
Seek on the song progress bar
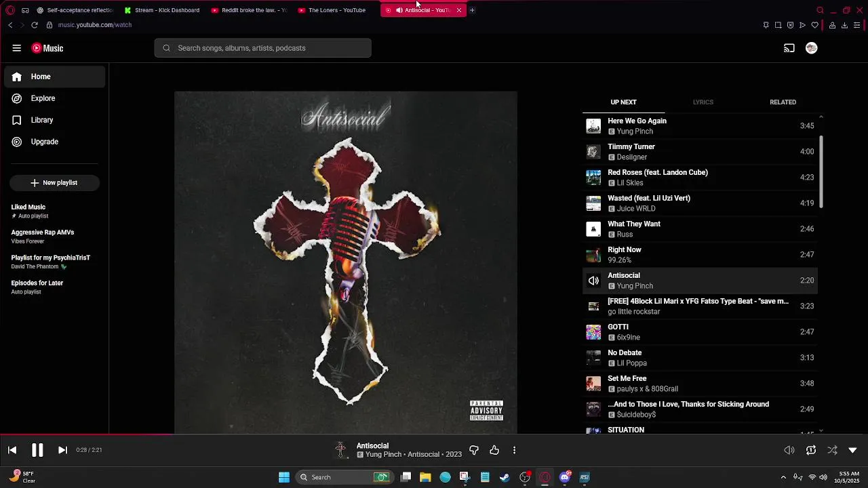coord(434,435)
